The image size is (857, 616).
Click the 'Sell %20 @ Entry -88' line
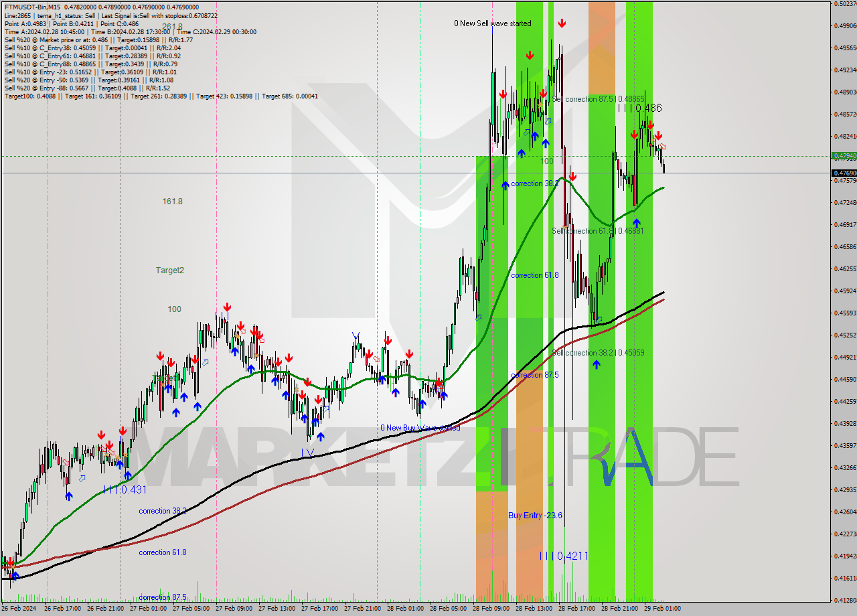[87, 88]
